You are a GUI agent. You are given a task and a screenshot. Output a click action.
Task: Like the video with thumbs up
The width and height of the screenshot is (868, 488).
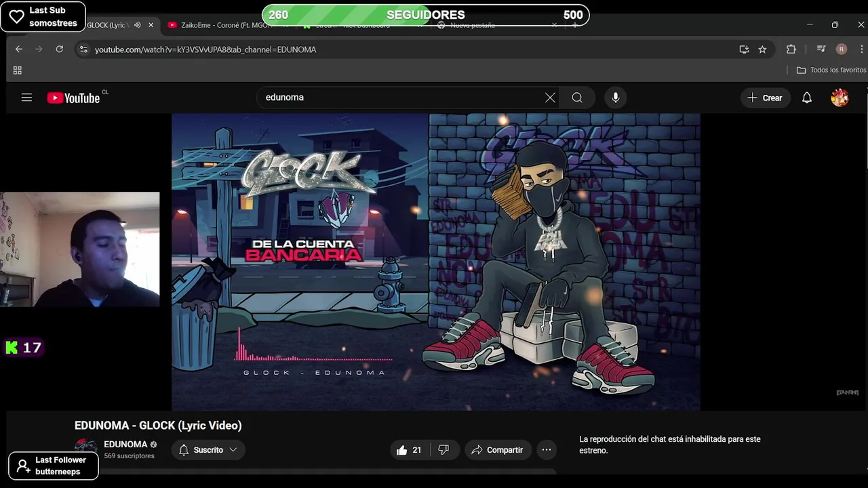[409, 450]
